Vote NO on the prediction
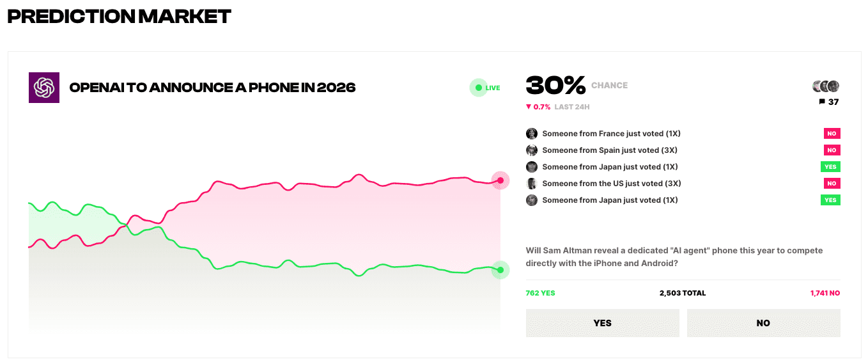Image resolution: width=868 pixels, height=364 pixels. 764,323
